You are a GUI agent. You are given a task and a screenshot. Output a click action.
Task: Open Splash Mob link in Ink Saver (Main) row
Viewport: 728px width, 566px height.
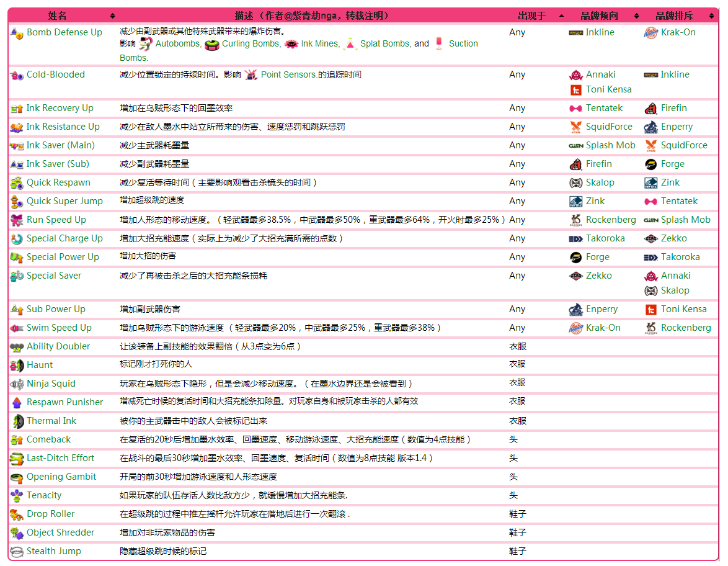tap(611, 145)
